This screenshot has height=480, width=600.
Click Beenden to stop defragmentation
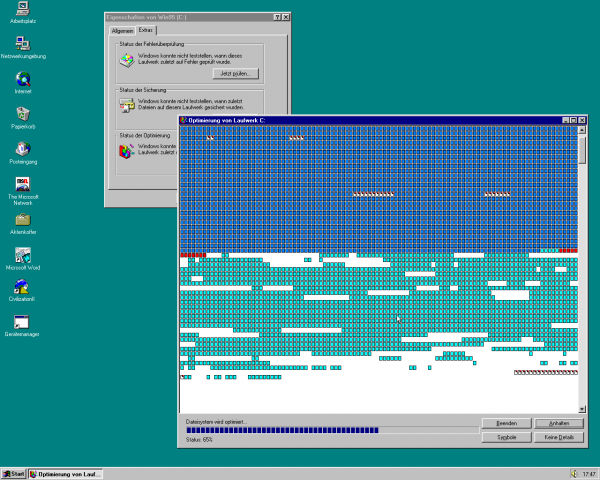pos(505,423)
